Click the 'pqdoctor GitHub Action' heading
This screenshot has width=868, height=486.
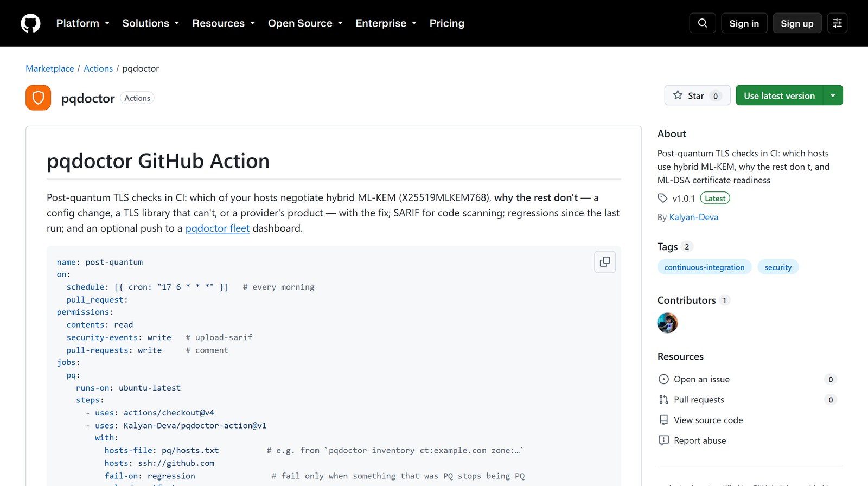[x=158, y=161]
